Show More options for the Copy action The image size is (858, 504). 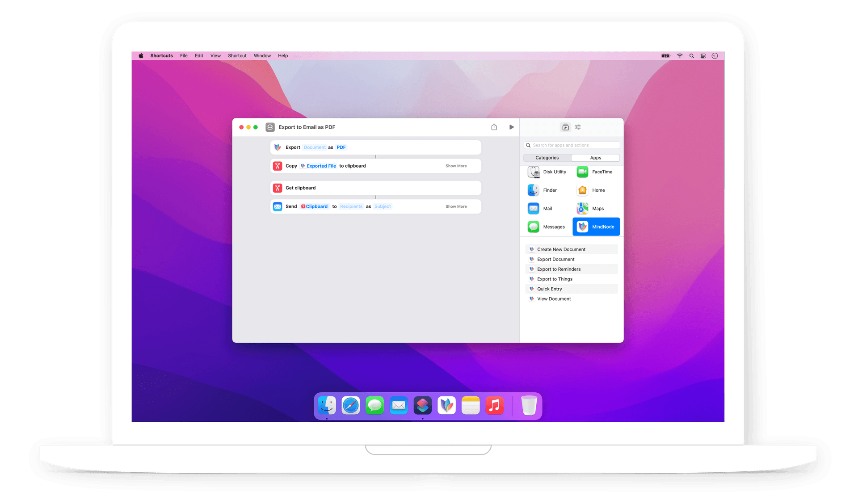pos(456,166)
